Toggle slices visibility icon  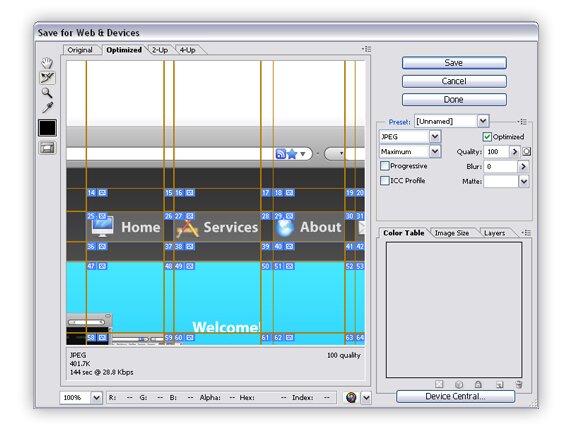[47, 148]
